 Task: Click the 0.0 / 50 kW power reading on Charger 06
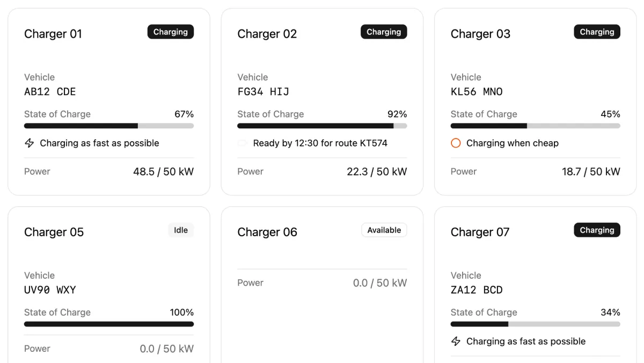tap(379, 282)
